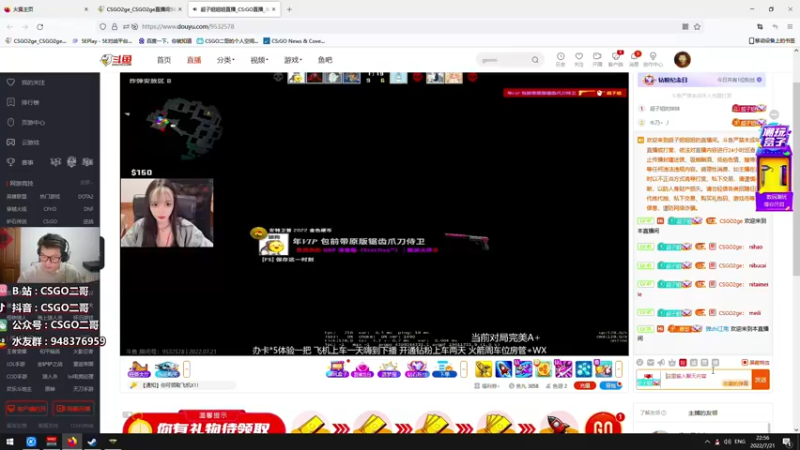Click the diamond fan badge icon below video
The width and height of the screenshot is (800, 450).
pos(416,369)
